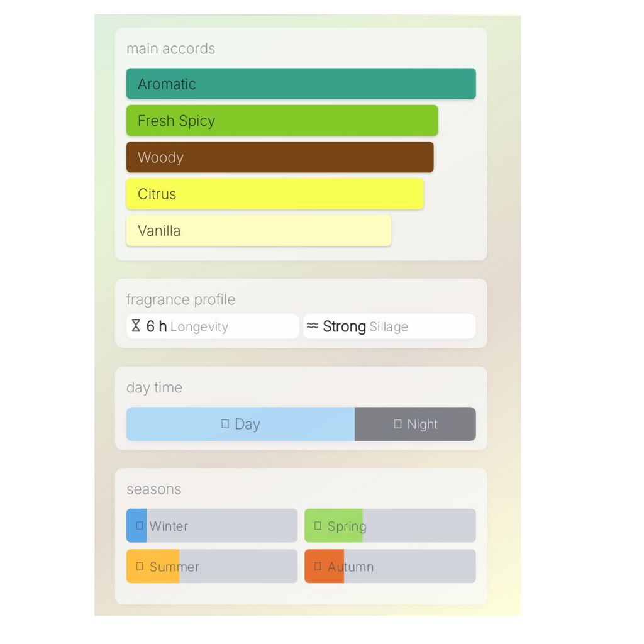Click the icon next to Winter
The width and height of the screenshot is (644, 644).
point(140,525)
